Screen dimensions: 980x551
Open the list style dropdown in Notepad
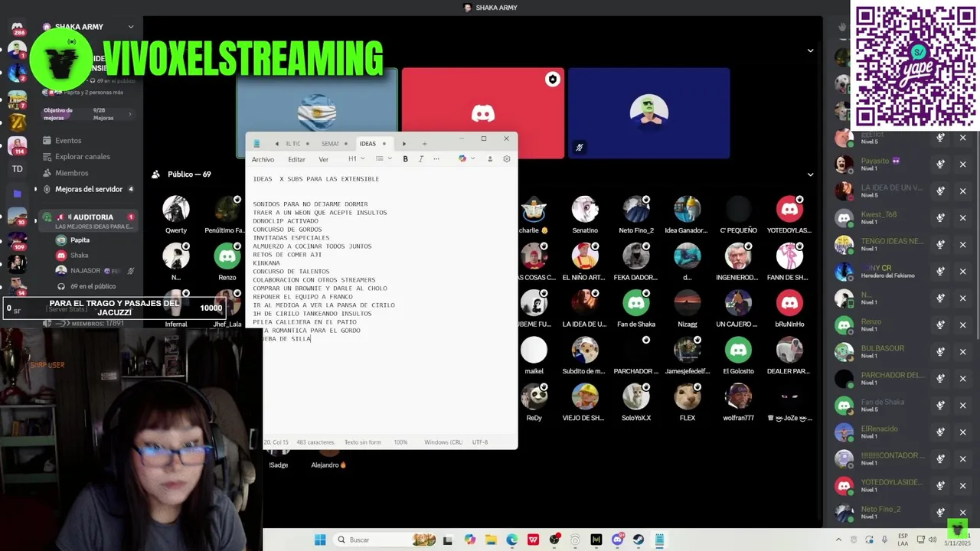[x=383, y=159]
